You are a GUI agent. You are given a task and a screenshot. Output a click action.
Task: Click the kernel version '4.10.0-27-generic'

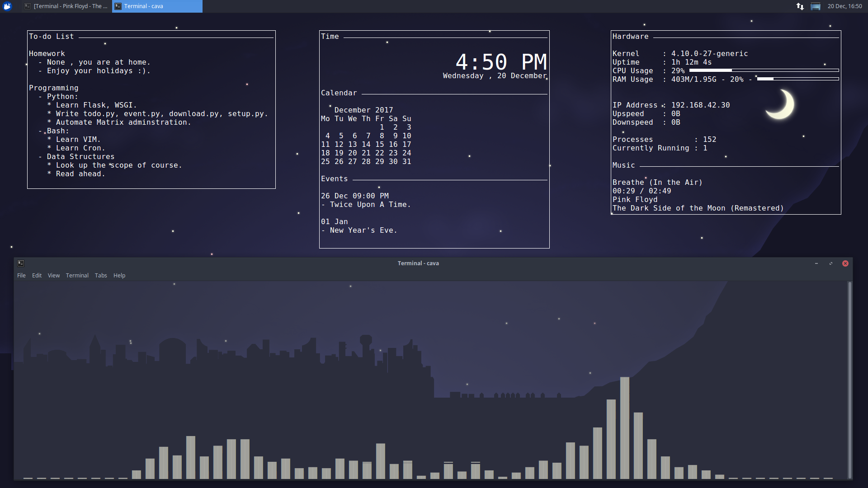(x=709, y=54)
